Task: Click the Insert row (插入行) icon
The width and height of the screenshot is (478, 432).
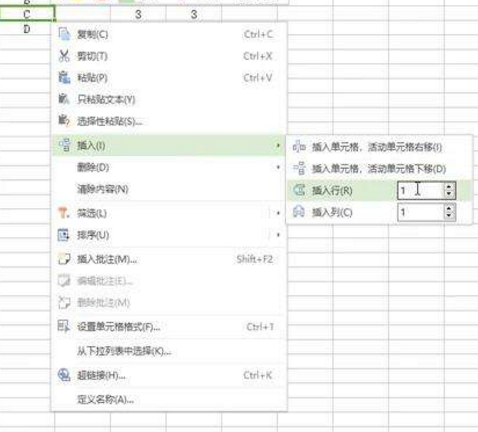Action: point(299,190)
